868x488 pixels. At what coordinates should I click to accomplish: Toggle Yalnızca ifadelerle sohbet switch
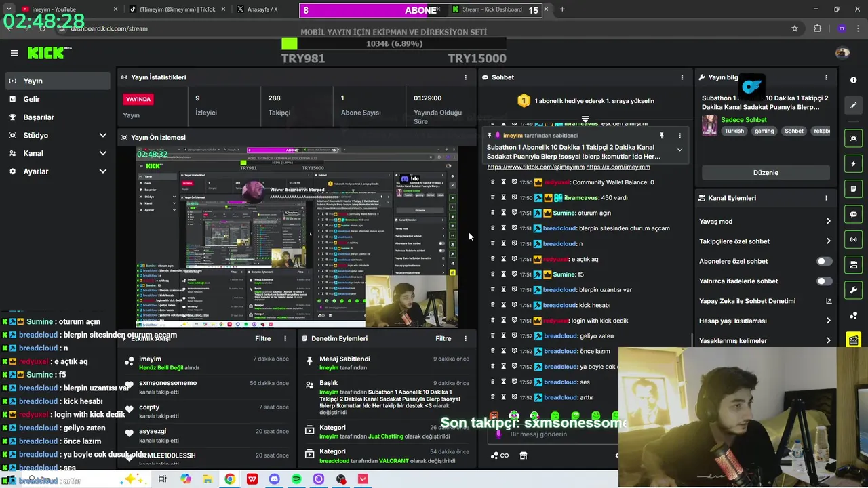824,281
